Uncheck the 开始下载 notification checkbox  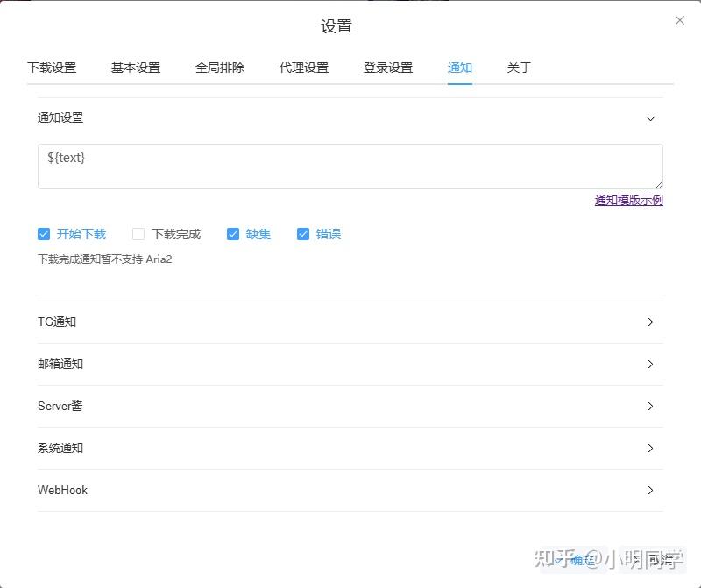pos(44,234)
